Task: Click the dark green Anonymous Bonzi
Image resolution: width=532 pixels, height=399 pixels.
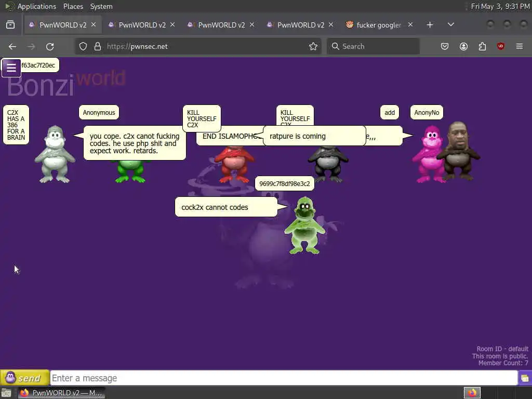Action: pyautogui.click(x=130, y=171)
